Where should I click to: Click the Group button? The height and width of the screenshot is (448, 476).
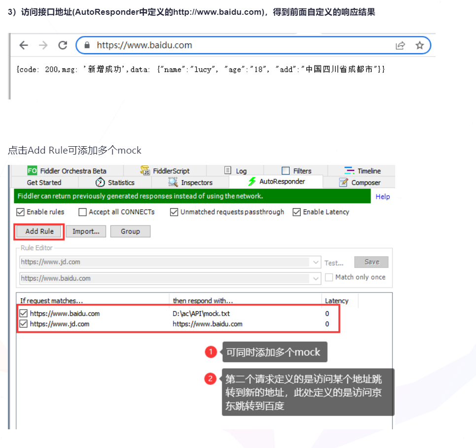tap(130, 231)
